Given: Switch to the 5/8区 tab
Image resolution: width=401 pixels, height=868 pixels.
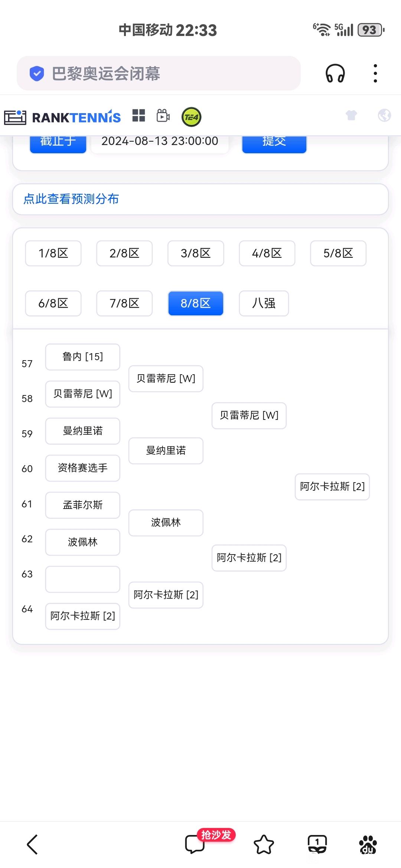Looking at the screenshot, I should point(338,253).
